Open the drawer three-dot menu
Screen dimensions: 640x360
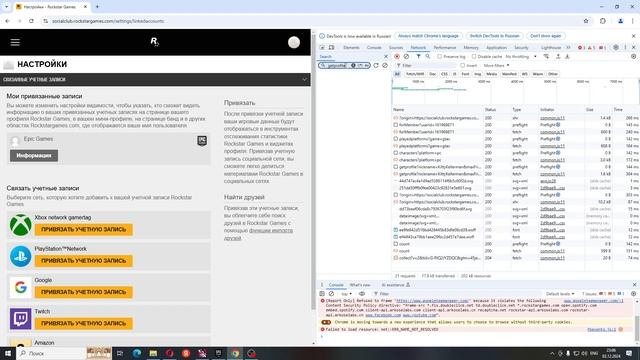(322, 285)
